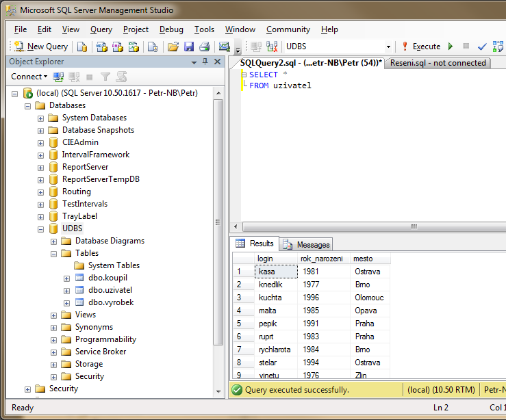Open the UDBS available databases dropdown

[388, 47]
